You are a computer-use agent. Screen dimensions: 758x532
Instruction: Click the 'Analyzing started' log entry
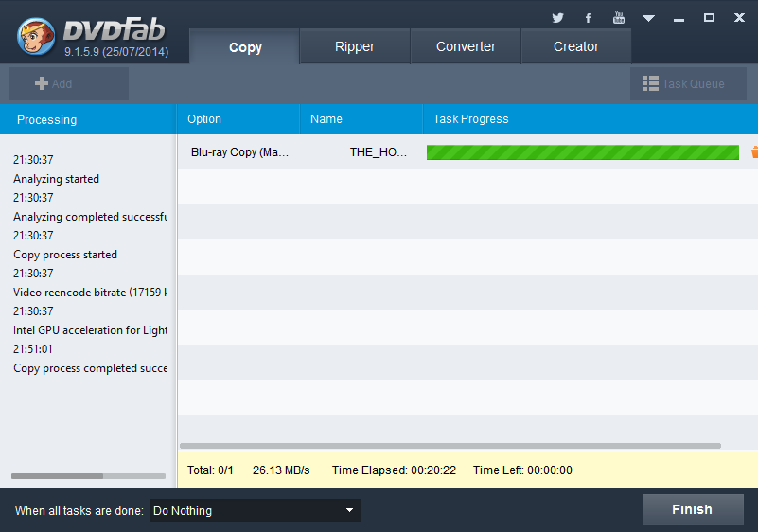(x=56, y=179)
